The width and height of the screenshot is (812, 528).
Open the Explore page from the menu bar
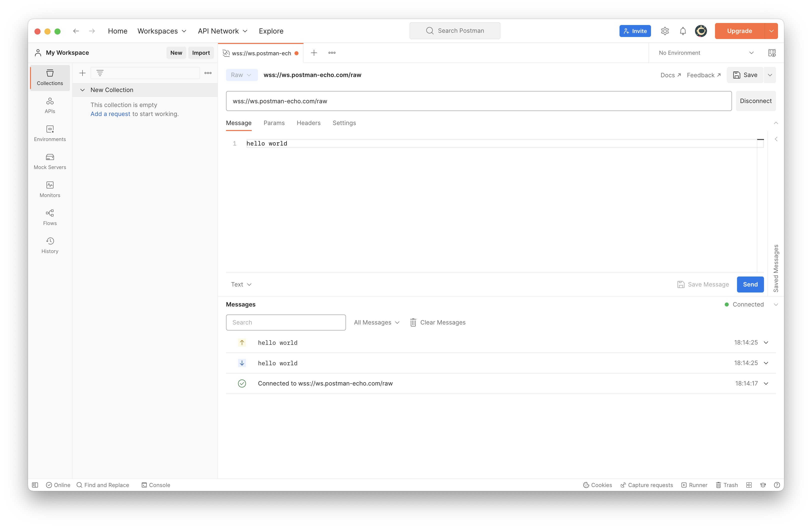(271, 31)
